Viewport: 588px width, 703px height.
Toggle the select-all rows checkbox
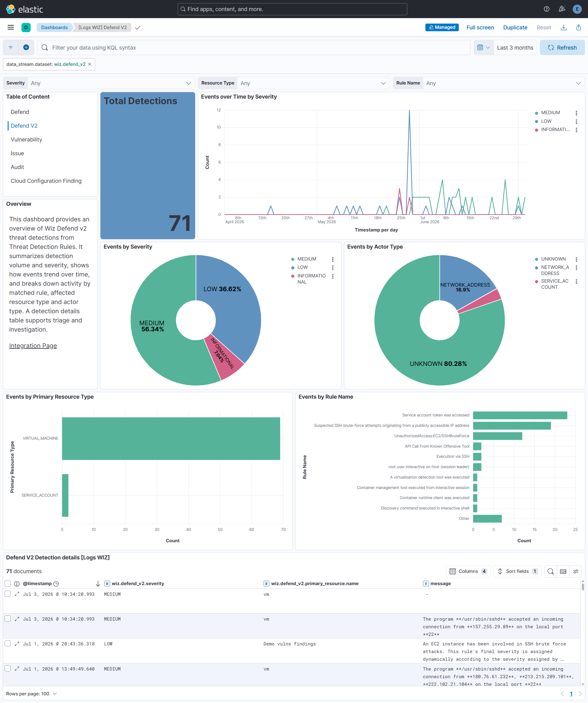[x=8, y=584]
